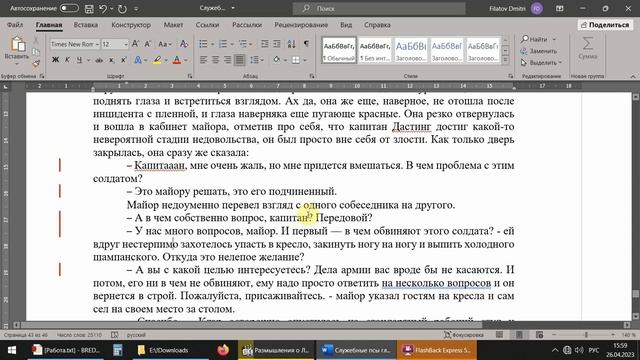Click the Поиск search field
The image size is (640, 360).
coord(379,8)
